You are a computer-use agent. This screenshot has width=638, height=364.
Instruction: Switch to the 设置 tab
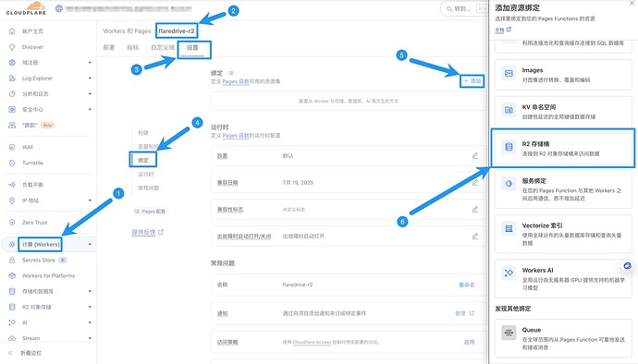pyautogui.click(x=192, y=48)
